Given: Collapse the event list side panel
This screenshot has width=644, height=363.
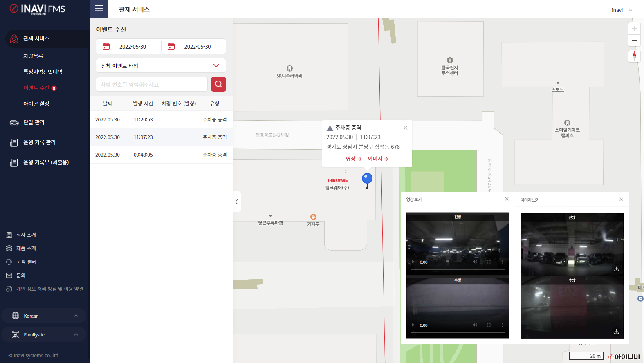Looking at the screenshot, I should (237, 202).
